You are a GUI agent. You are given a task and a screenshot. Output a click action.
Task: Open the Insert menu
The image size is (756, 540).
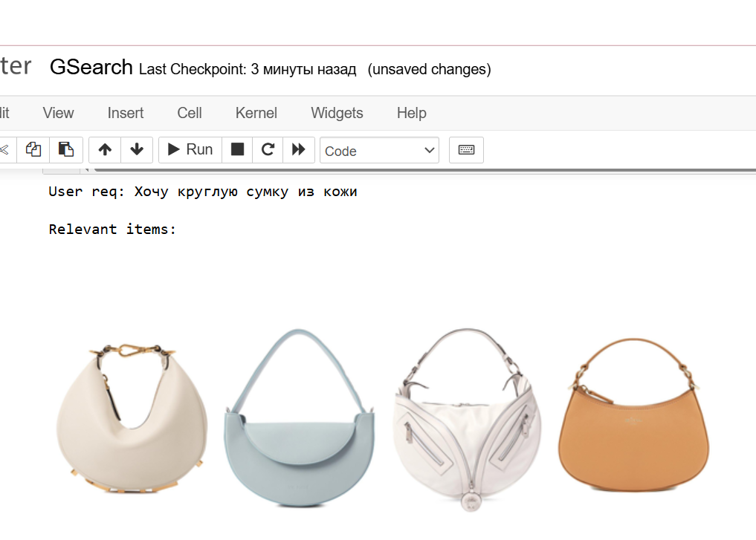(x=126, y=113)
